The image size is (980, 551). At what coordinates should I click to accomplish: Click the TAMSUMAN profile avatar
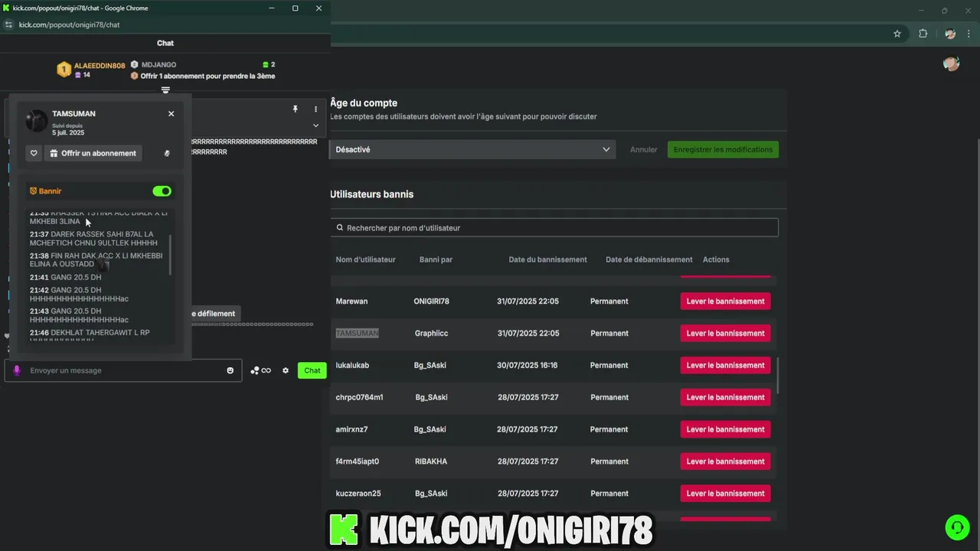[x=37, y=121]
